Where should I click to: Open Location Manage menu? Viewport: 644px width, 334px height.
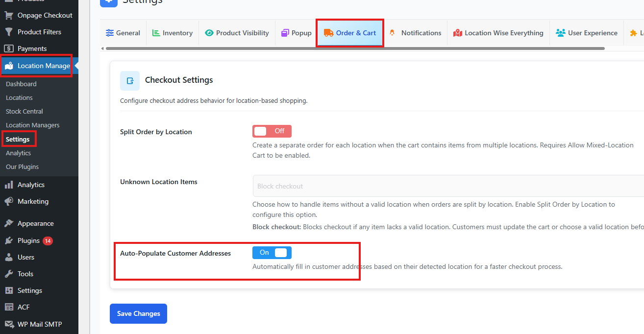(x=39, y=66)
